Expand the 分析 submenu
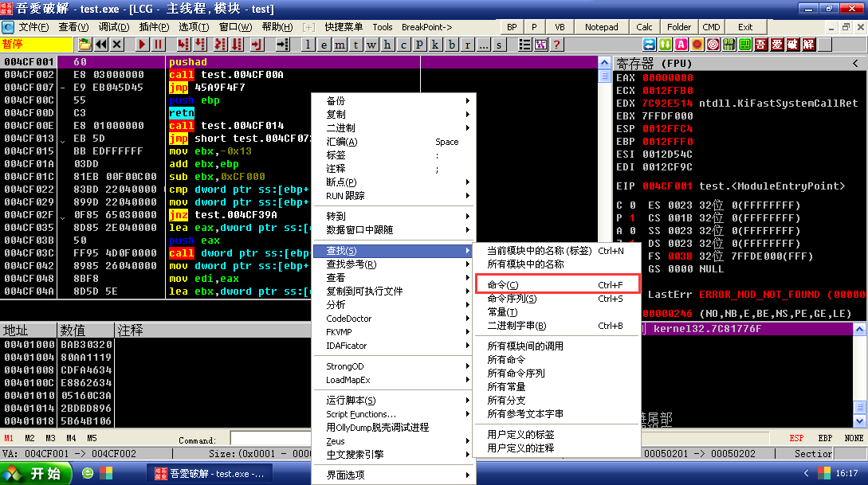868x485 pixels. pyautogui.click(x=394, y=305)
